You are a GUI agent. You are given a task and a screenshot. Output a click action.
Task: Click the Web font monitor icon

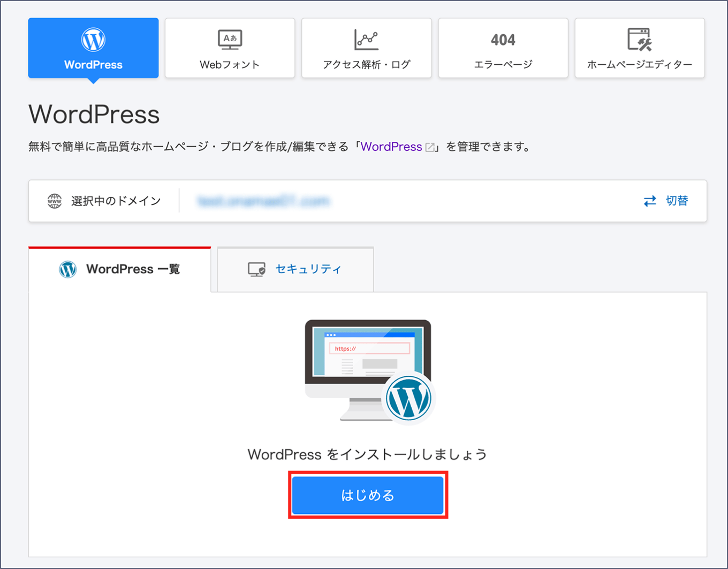tap(230, 40)
